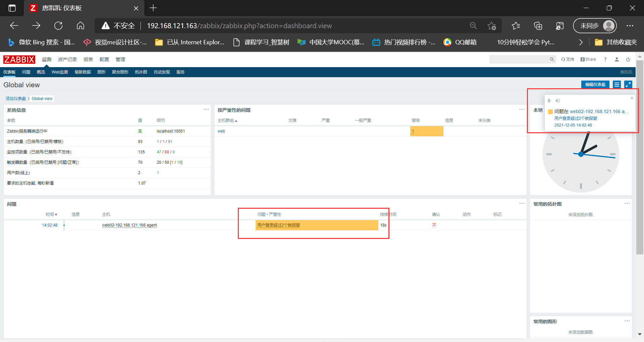Click the 未同步 profile button
Image resolution: width=644 pixels, height=342 pixels.
tap(595, 26)
